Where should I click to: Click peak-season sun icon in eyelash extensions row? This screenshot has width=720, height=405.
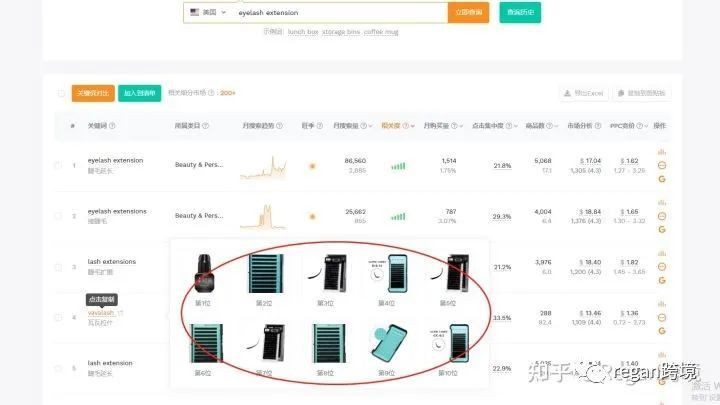point(312,216)
